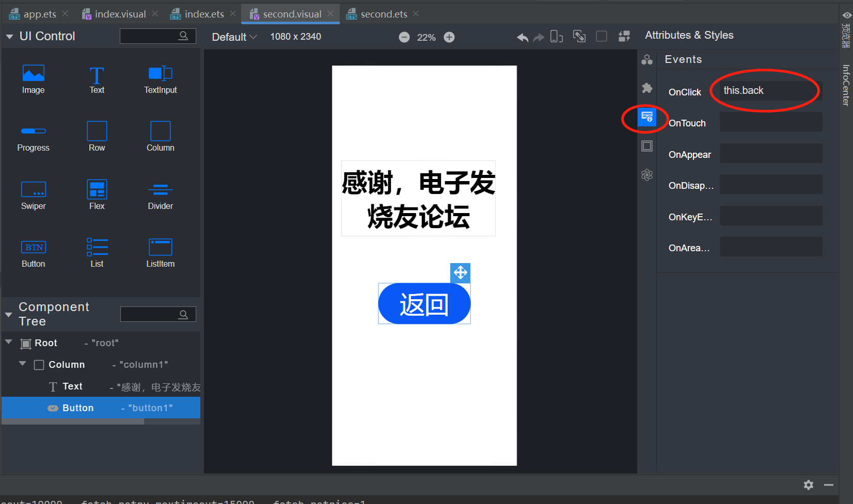Switch to the index.visual tab
Image resolution: width=853 pixels, height=504 pixels.
click(120, 14)
